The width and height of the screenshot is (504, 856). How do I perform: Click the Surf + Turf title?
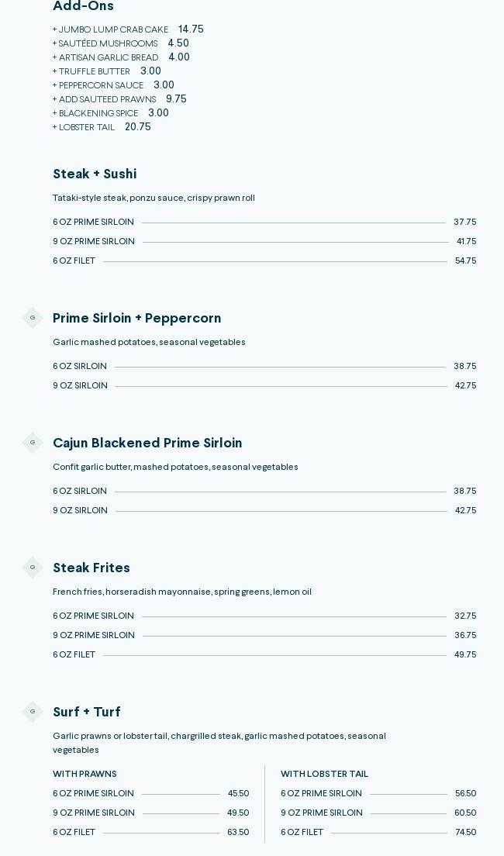point(87,713)
